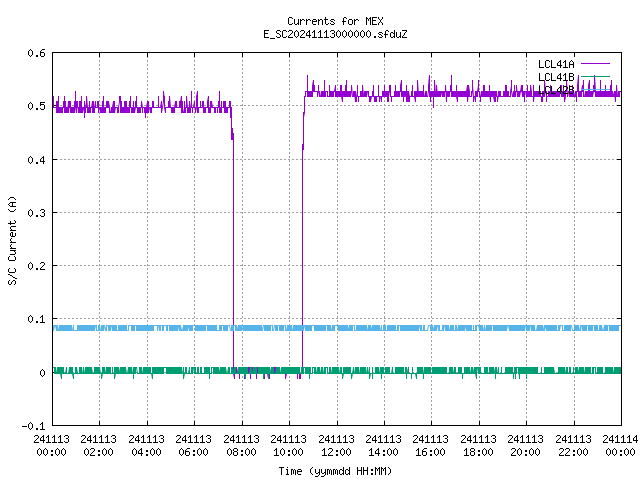Click the light blue LCL42B trace near 0.08 A

(337, 328)
